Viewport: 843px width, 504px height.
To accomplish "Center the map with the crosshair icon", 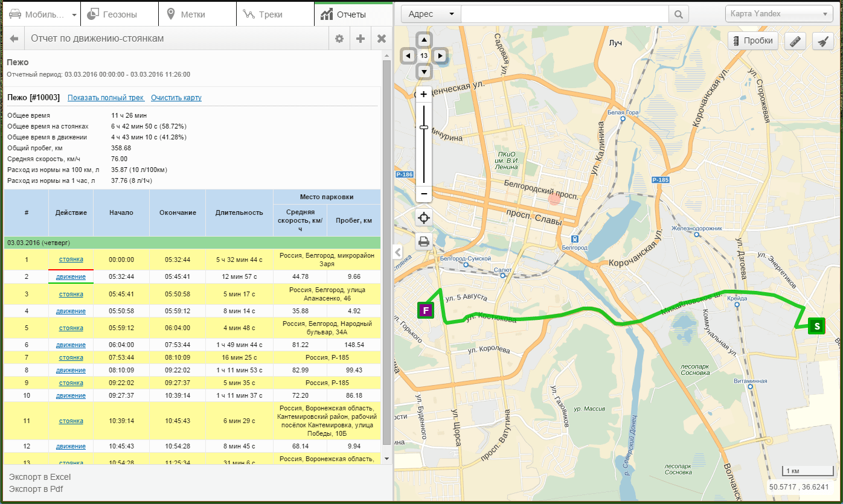I will (424, 217).
